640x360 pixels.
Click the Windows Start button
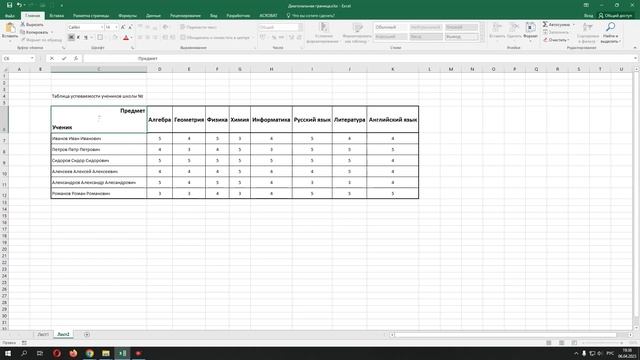click(x=8, y=353)
